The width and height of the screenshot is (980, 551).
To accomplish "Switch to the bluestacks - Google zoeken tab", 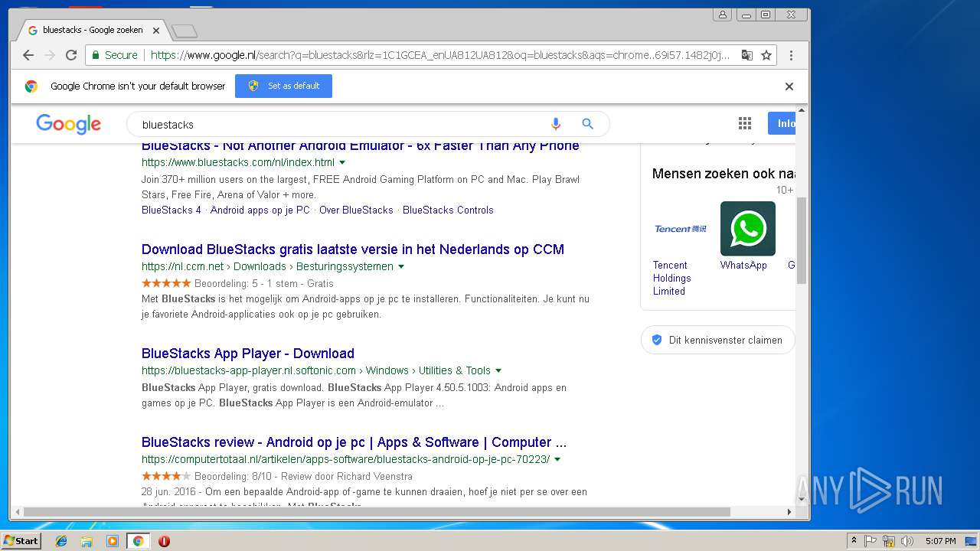I will pyautogui.click(x=92, y=30).
